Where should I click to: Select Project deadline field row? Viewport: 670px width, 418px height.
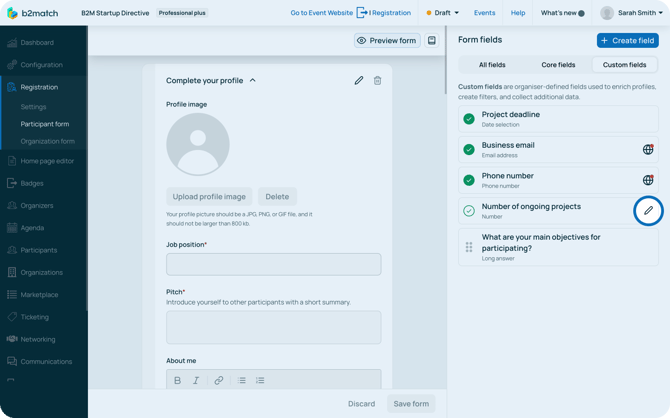(x=558, y=119)
